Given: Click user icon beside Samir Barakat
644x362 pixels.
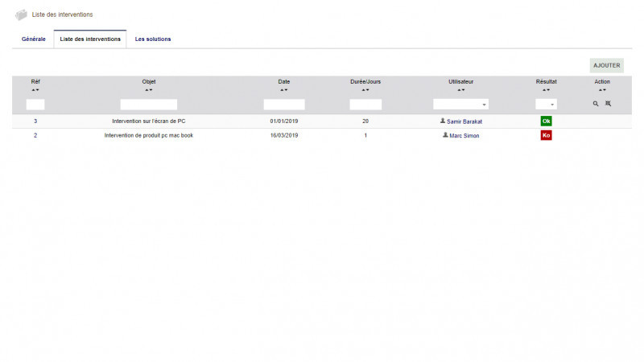Looking at the screenshot, I should pos(443,121).
